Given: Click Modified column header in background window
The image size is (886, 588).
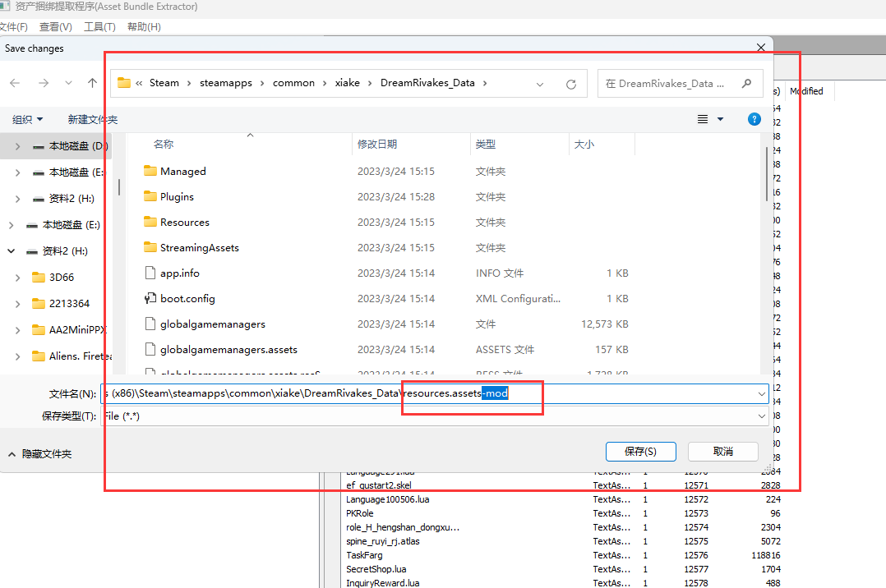Looking at the screenshot, I should point(806,91).
